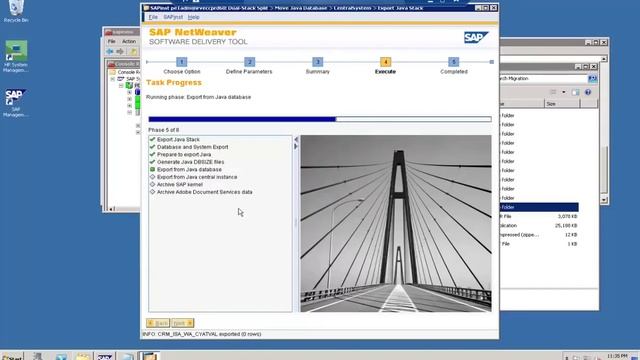Open the File menu in SAPinst
The image size is (640, 360).
pos(153,17)
